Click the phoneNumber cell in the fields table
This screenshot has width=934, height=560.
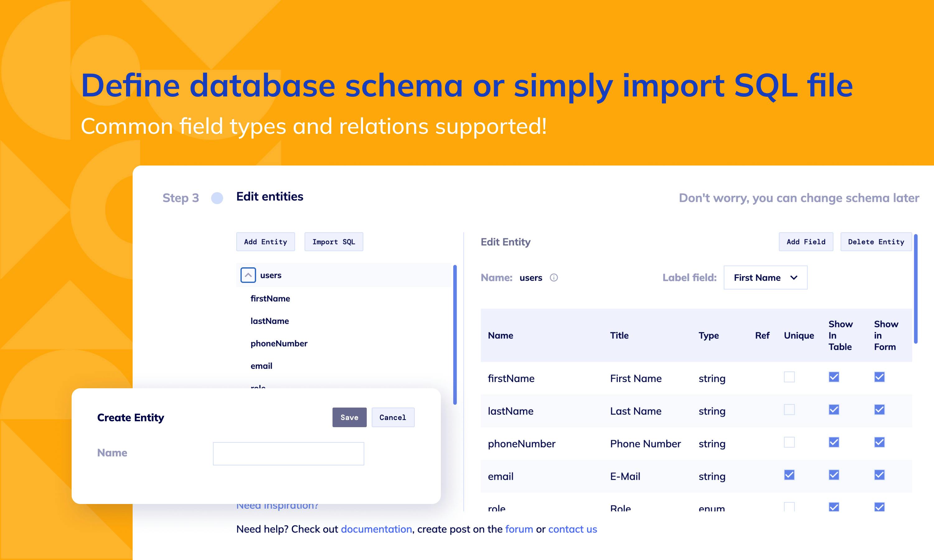click(521, 444)
